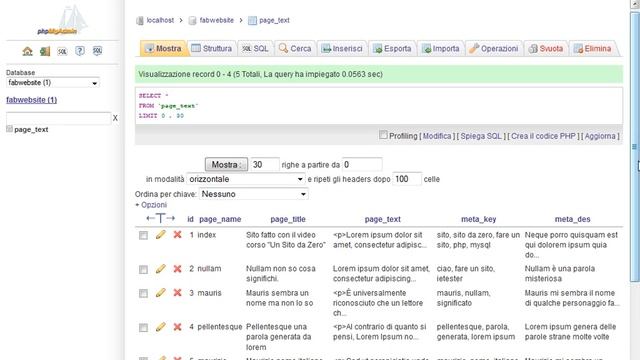Edit row 1 index with pencil icon
This screenshot has width=640, height=360.
160,235
